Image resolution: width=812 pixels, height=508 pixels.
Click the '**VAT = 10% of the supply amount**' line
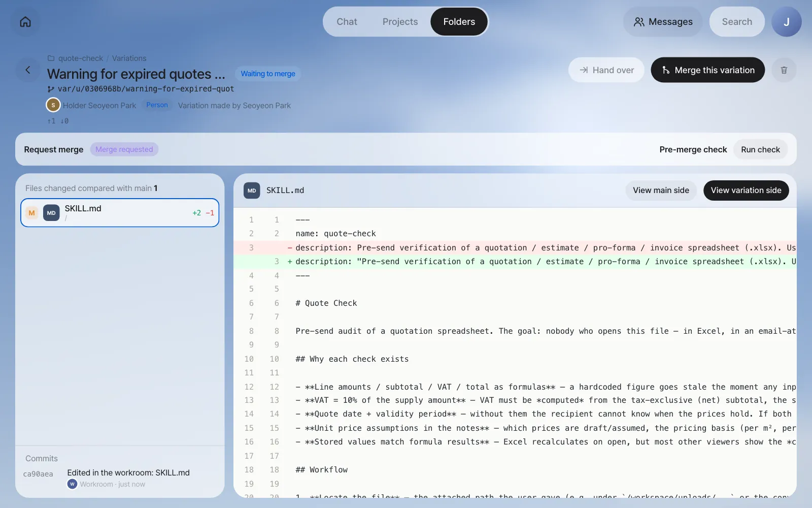515,400
